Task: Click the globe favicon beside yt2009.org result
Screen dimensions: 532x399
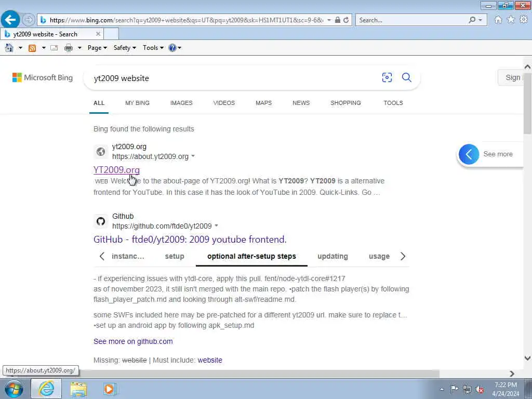Action: pyautogui.click(x=101, y=152)
